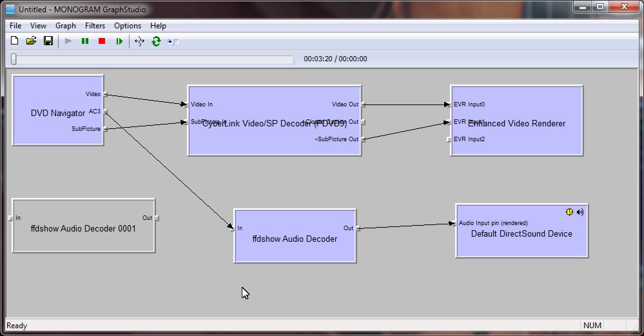Select the Enhanced Video Renderer filter

point(516,121)
